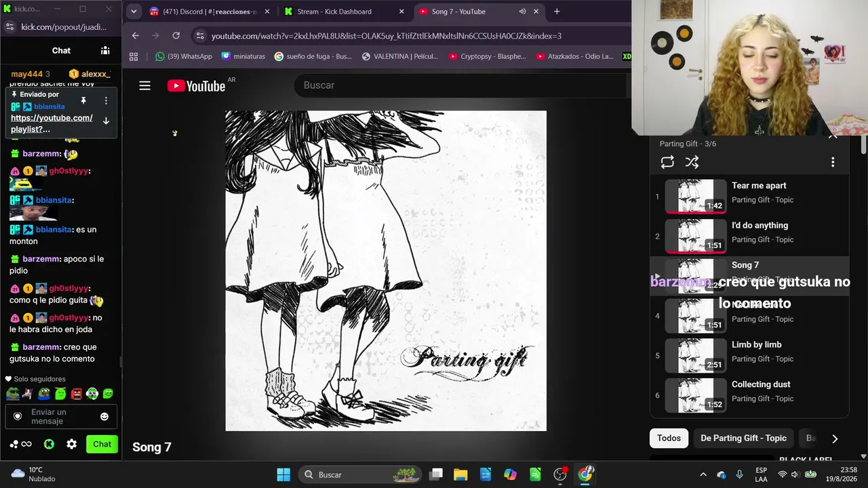Close the Kick Dashboard tab
This screenshot has width=868, height=488.
pyautogui.click(x=401, y=12)
